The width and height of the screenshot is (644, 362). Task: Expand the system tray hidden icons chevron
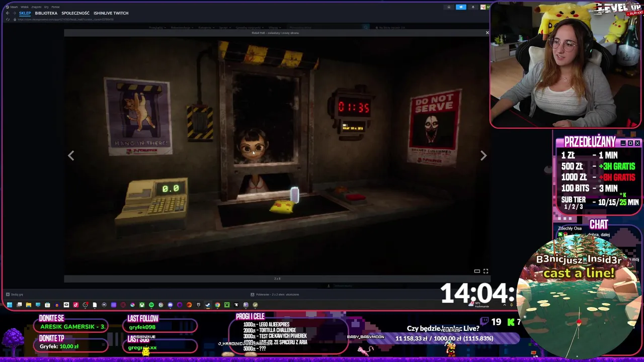point(505,305)
